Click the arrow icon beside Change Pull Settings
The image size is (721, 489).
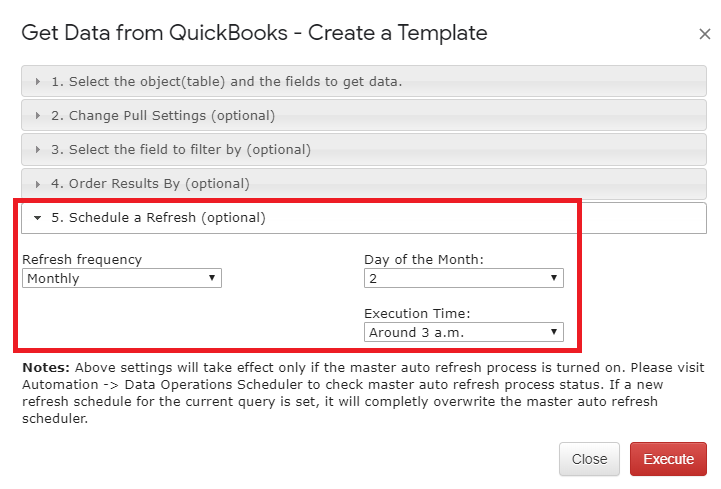(38, 115)
